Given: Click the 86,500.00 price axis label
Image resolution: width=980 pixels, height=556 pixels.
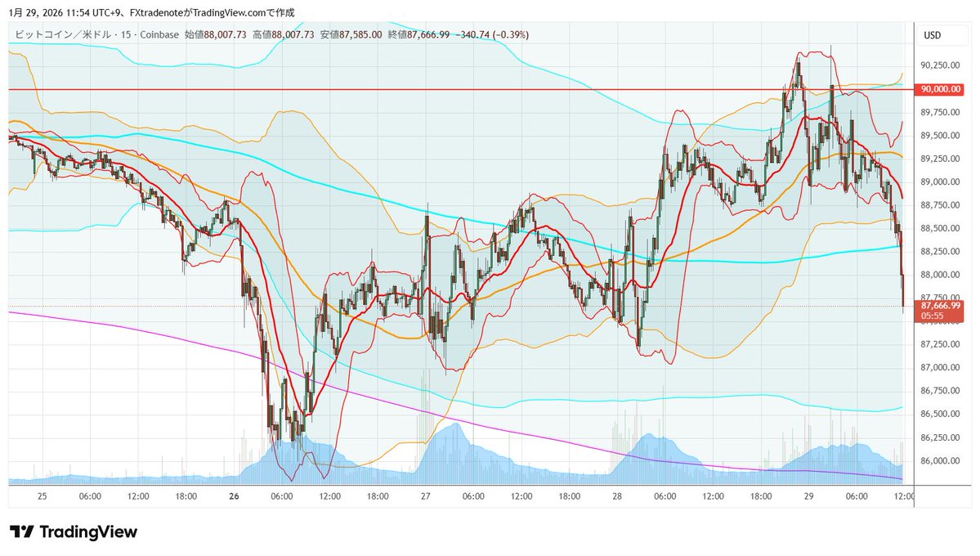Looking at the screenshot, I should pyautogui.click(x=940, y=414).
